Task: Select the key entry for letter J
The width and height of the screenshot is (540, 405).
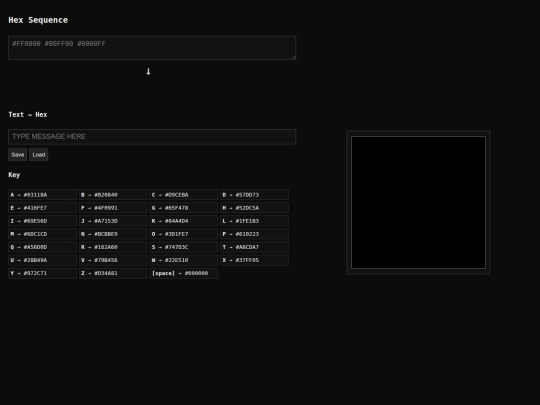Action: pyautogui.click(x=113, y=221)
